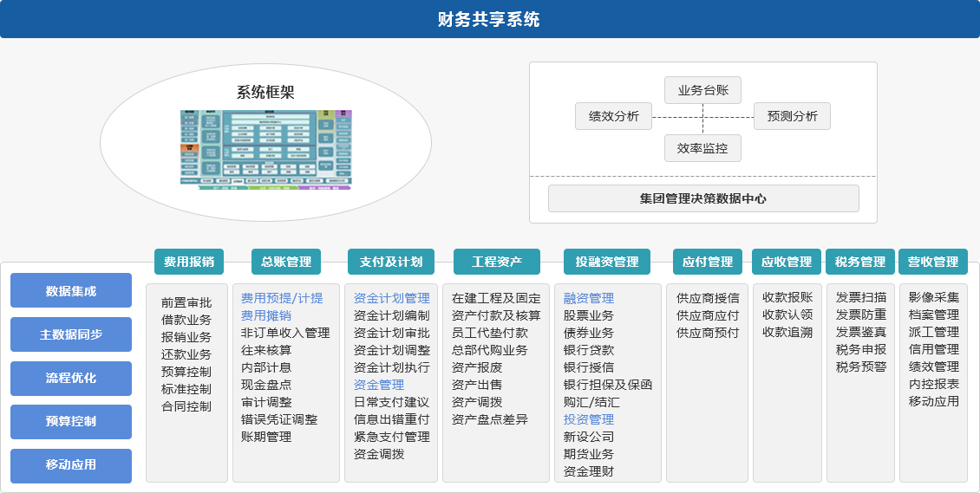Select 发票扫描 under 税务管理
Image resolution: width=980 pixels, height=493 pixels.
click(x=860, y=297)
